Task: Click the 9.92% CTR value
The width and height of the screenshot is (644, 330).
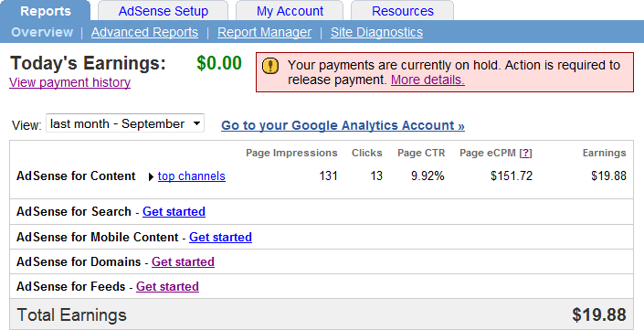Action: 428,176
